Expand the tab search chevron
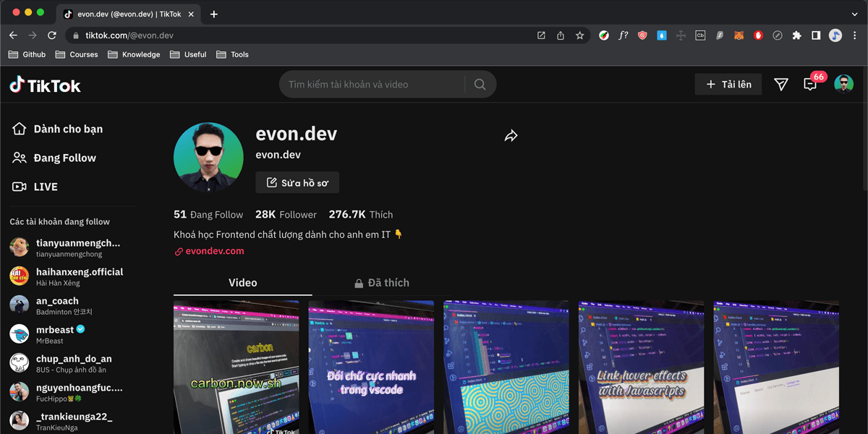 click(x=854, y=14)
